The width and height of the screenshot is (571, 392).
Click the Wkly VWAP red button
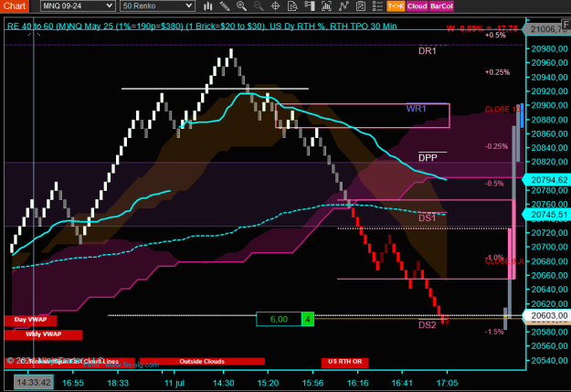click(x=43, y=334)
